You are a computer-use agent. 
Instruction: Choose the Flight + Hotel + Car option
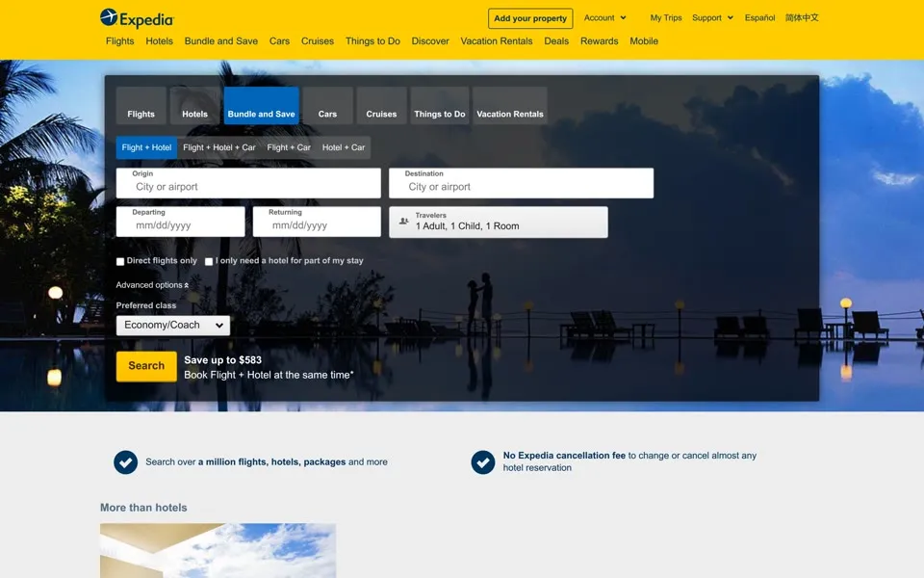219,147
